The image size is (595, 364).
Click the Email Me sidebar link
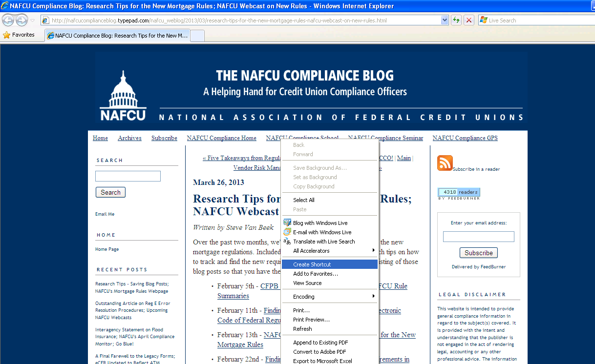pos(105,214)
